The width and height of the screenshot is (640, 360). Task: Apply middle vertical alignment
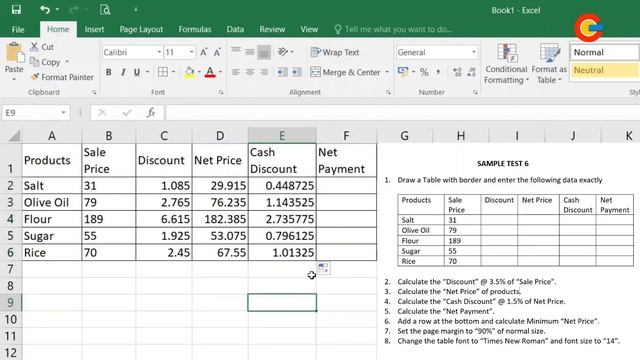250,51
